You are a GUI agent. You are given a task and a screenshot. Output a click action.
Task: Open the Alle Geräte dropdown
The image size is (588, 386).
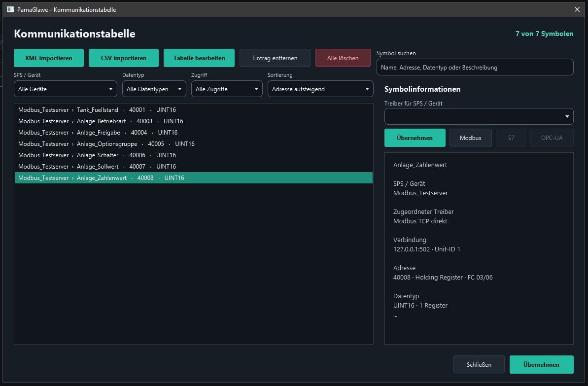tap(66, 89)
